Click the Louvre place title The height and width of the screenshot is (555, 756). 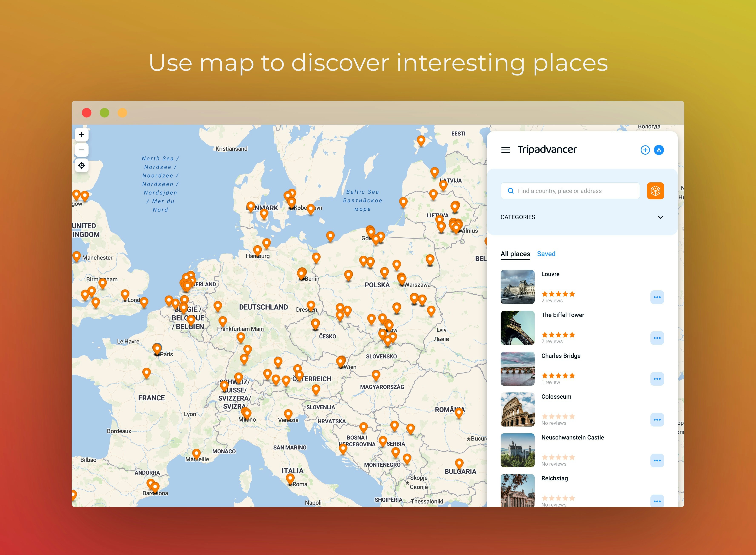click(551, 274)
